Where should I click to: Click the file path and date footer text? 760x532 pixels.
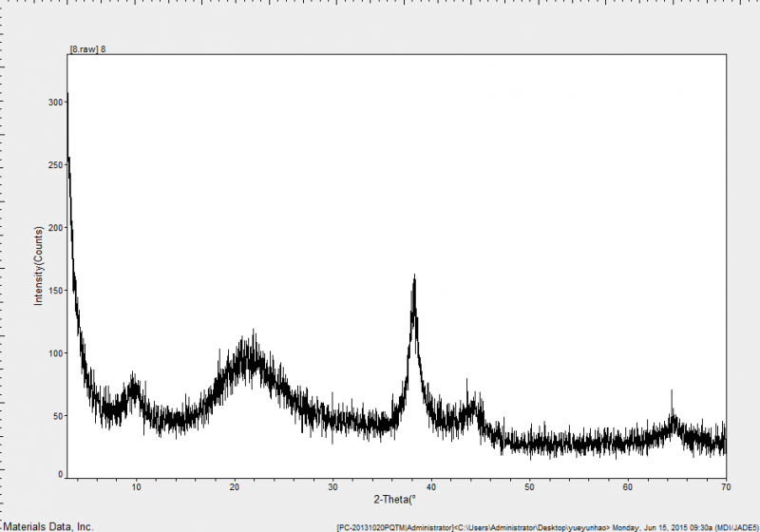[x=548, y=527]
